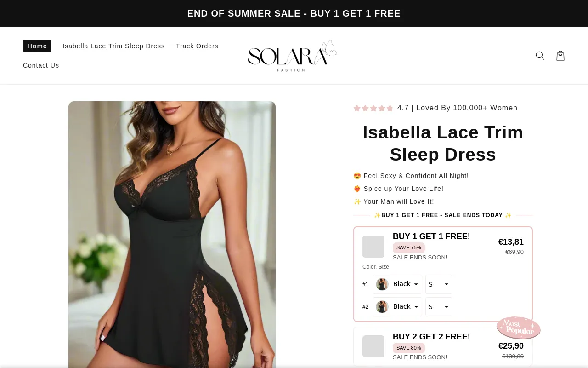Click the gray image placeholder in Buy 2 offer

click(x=373, y=346)
